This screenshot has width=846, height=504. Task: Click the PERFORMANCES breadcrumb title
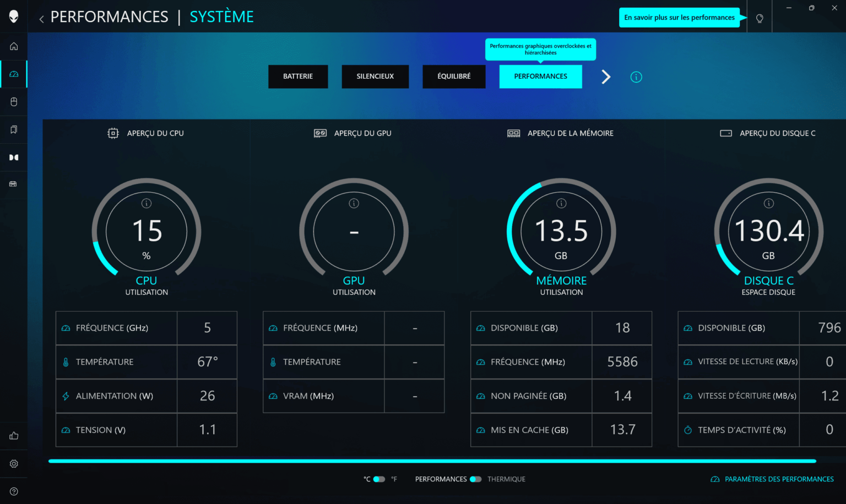(x=109, y=17)
